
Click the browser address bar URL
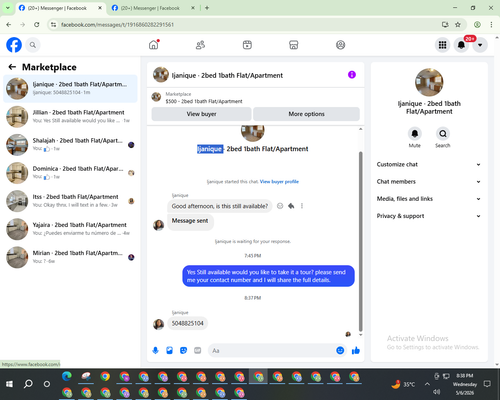(117, 25)
